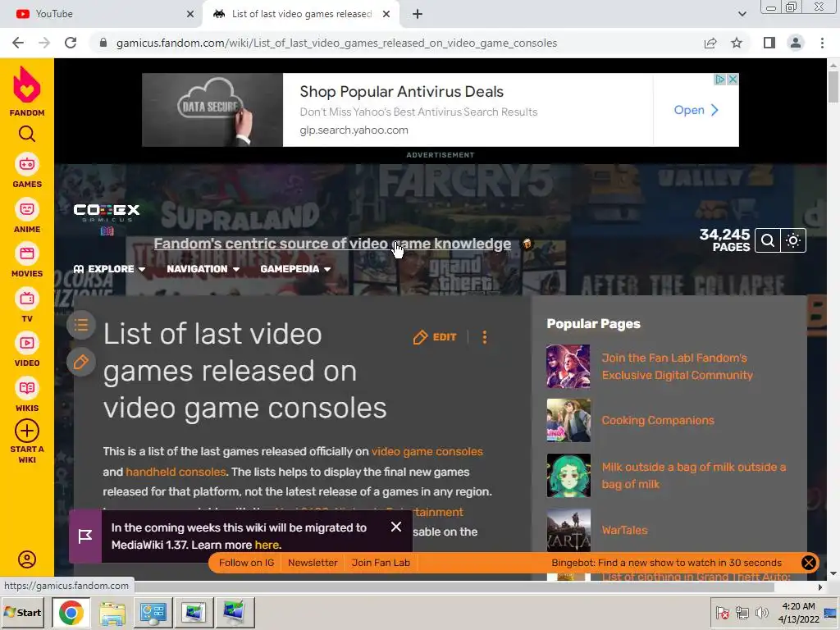Image resolution: width=840 pixels, height=630 pixels.
Task: Open article more-options three dots
Action: (x=484, y=337)
